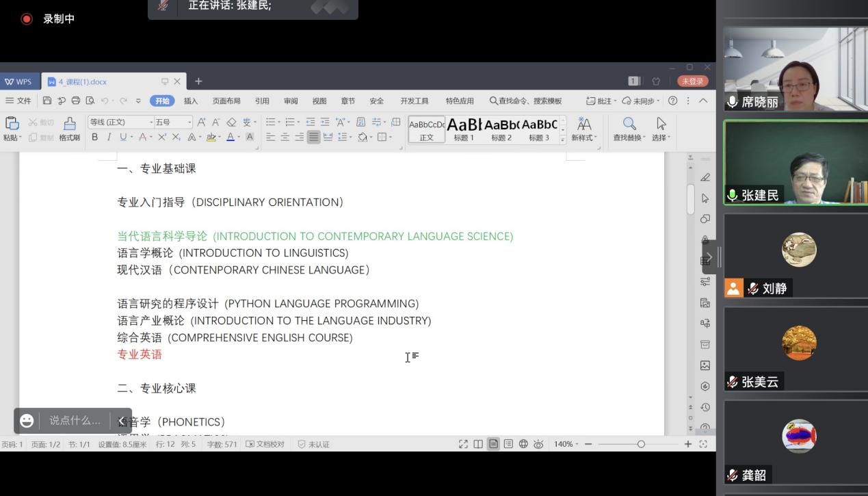Viewport: 868px width, 496px height.
Task: Click the print icon in quick toolbar
Action: (76, 101)
